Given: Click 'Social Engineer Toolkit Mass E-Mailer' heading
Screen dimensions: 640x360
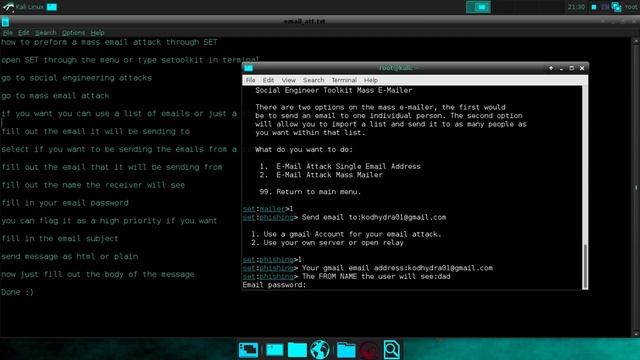Looking at the screenshot, I should [x=334, y=90].
